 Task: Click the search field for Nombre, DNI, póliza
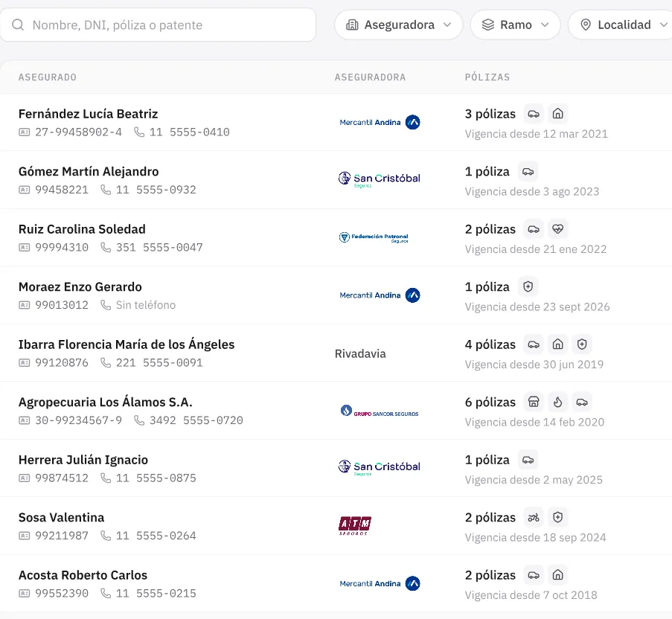pos(158,25)
